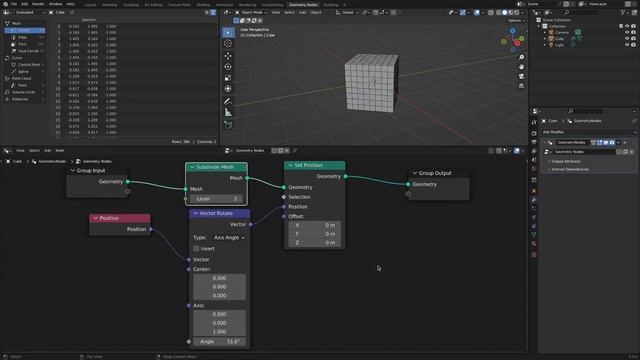Switch to the Geometry Nodes workspace tab

click(x=303, y=5)
